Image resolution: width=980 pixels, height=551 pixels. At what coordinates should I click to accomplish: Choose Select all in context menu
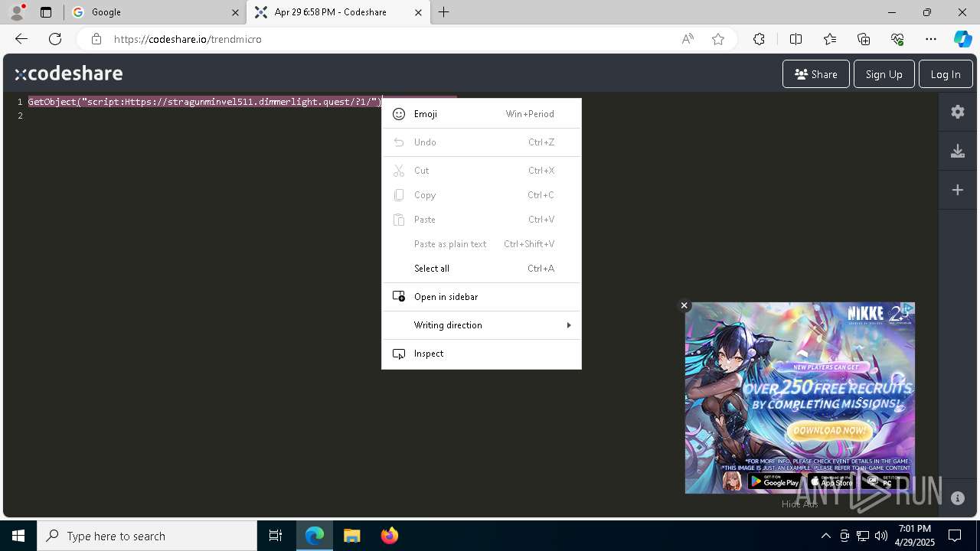click(x=482, y=269)
